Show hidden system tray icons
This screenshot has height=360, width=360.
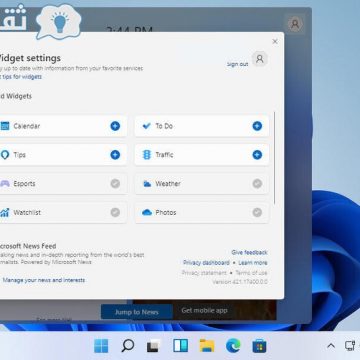pyautogui.click(x=331, y=346)
